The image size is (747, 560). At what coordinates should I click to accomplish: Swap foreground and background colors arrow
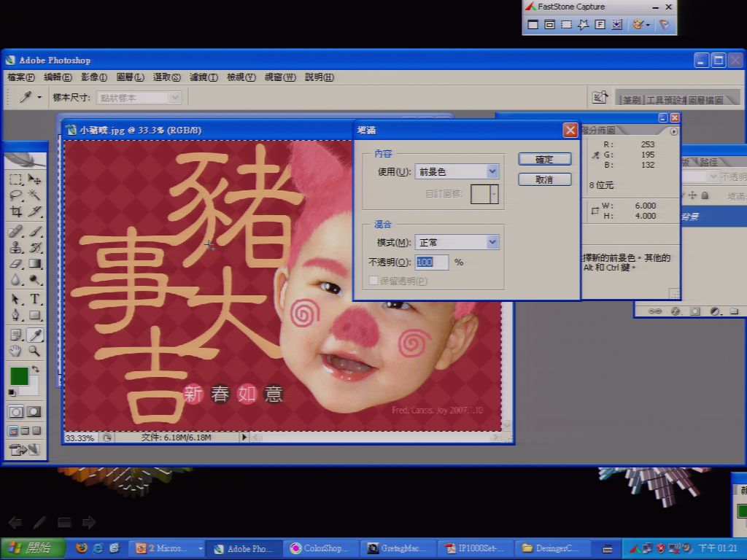36,369
